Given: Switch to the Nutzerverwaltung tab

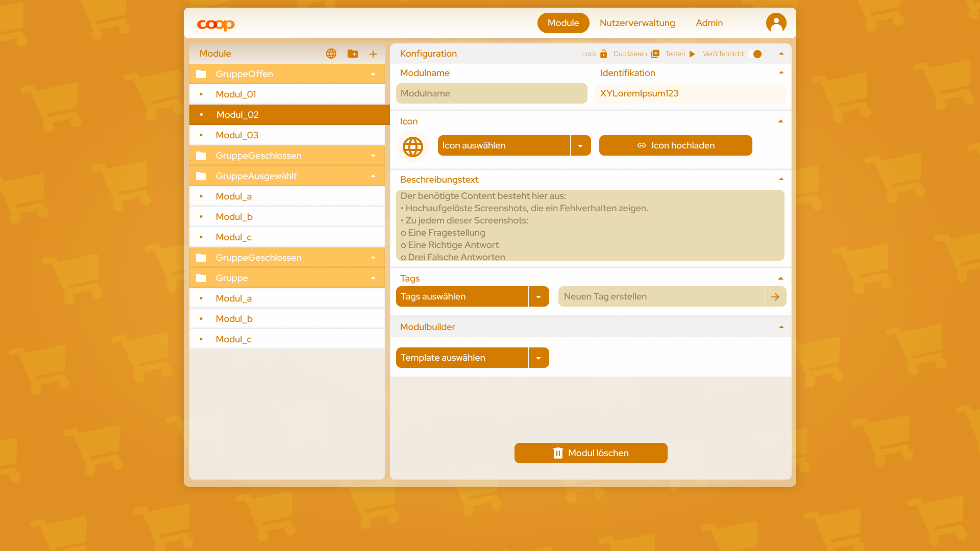Looking at the screenshot, I should tap(637, 23).
